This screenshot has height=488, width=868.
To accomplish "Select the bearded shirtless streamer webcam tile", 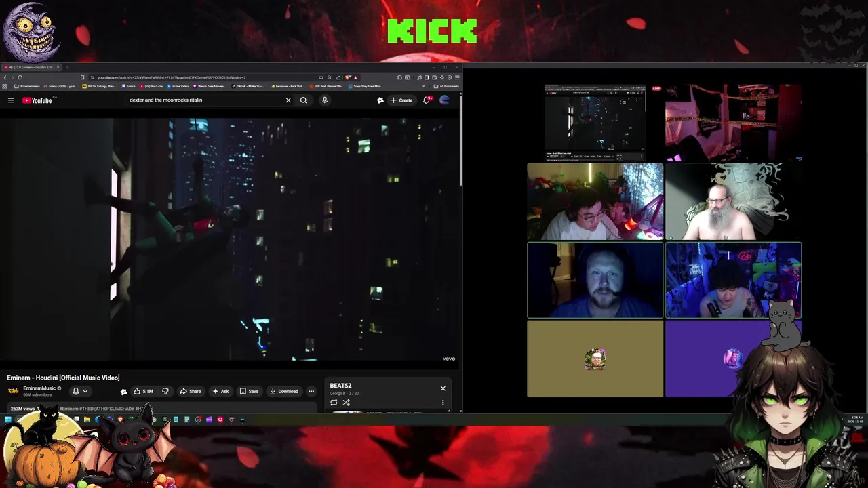I will (x=733, y=201).
